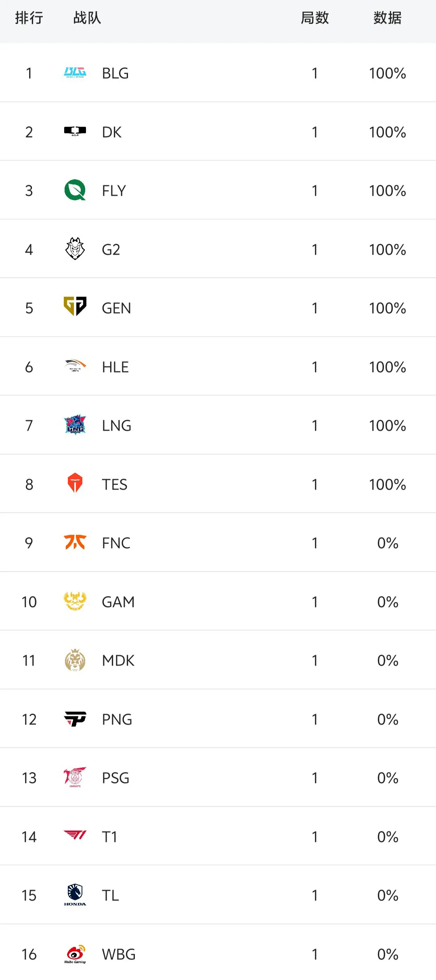Open the BLG team logo
Viewport: 436px width, 980px height.
pyautogui.click(x=75, y=73)
